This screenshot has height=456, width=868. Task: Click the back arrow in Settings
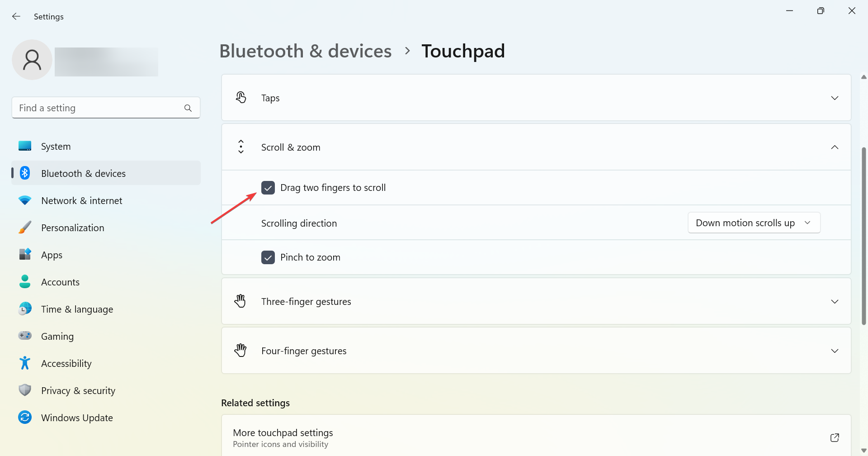click(x=16, y=17)
